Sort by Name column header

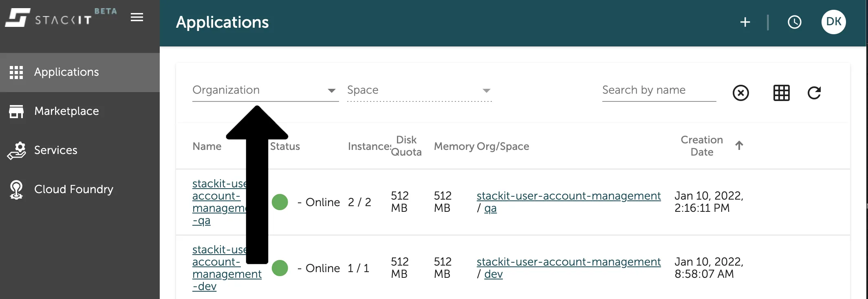click(207, 146)
